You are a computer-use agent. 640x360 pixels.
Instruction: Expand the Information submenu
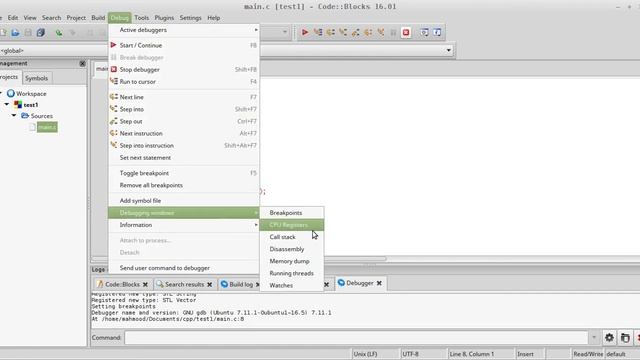click(x=184, y=225)
